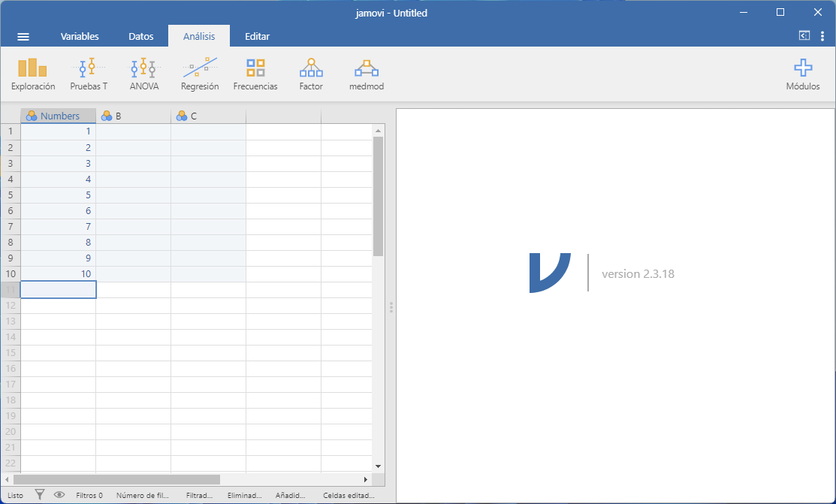This screenshot has height=504, width=836.
Task: Open the Módulos library with the plus icon
Action: [803, 74]
